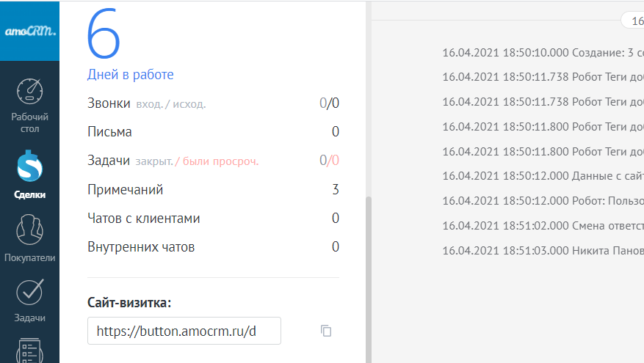Viewport: 644px width, 363px height.
Task: Select the Чатов с клиентами row
Action: pyautogui.click(x=213, y=219)
